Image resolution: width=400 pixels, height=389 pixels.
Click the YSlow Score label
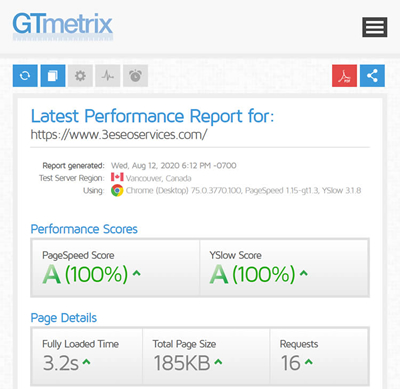pyautogui.click(x=236, y=255)
